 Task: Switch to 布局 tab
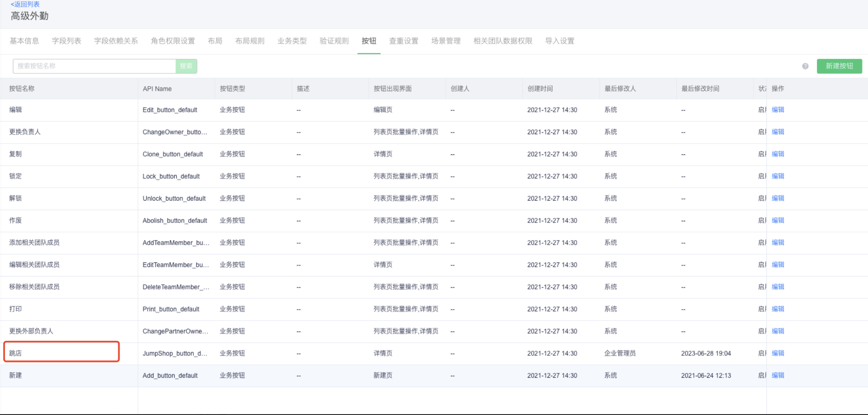[215, 41]
